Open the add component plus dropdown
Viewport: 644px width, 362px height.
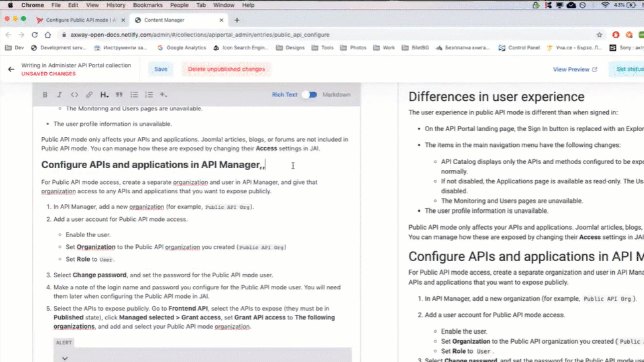[163, 95]
